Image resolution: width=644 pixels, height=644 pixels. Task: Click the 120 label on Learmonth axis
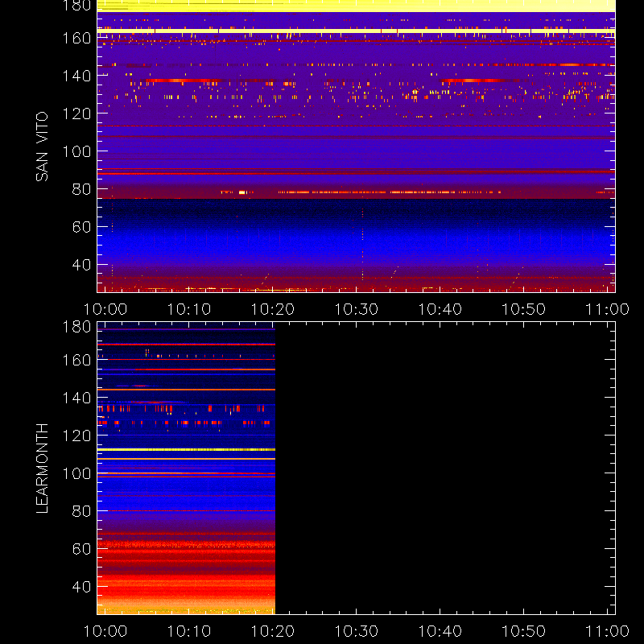[76, 436]
